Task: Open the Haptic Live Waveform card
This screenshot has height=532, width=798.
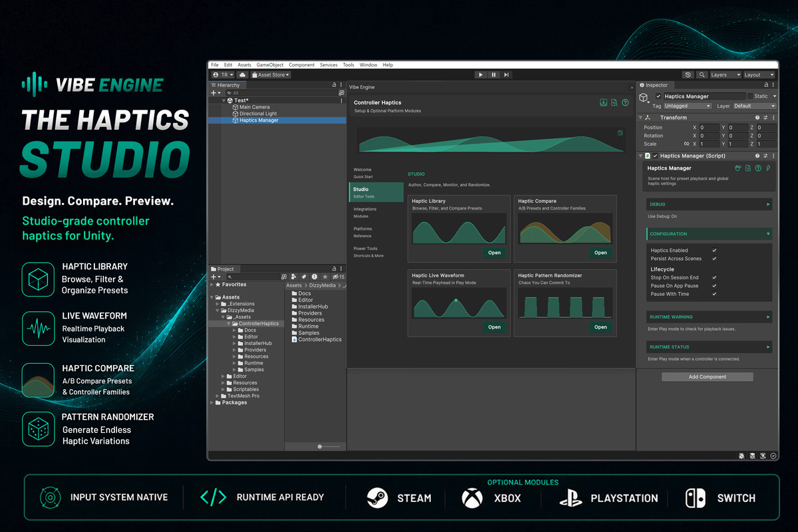Action: tap(494, 327)
